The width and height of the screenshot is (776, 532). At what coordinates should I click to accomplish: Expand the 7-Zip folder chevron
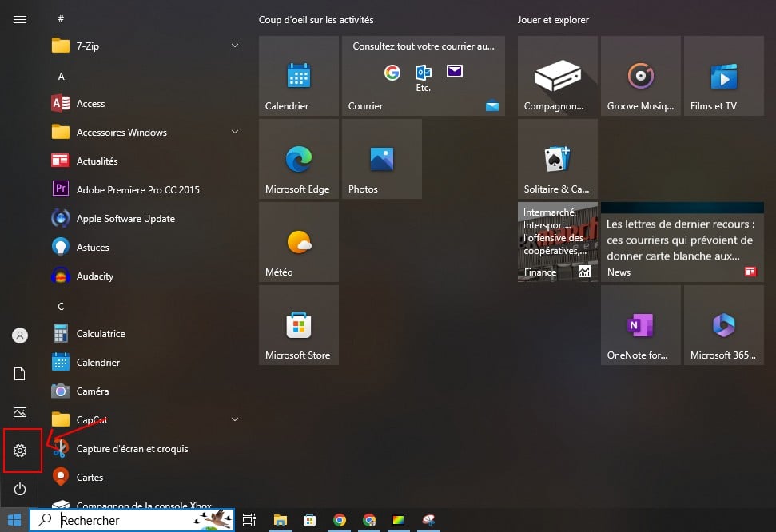[x=235, y=46]
